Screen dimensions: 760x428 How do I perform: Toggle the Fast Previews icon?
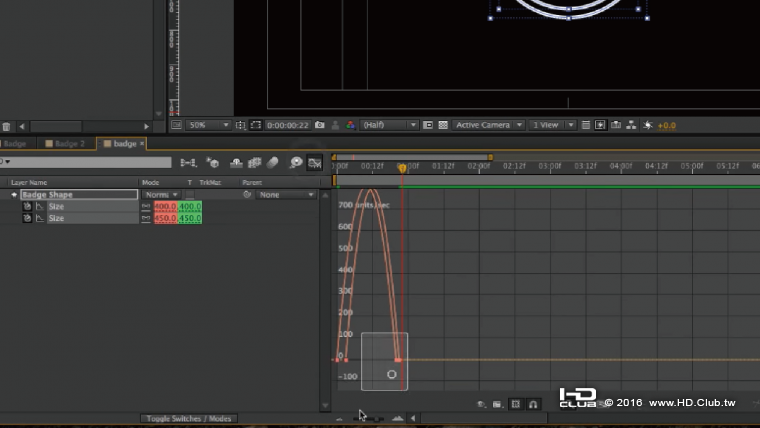600,125
